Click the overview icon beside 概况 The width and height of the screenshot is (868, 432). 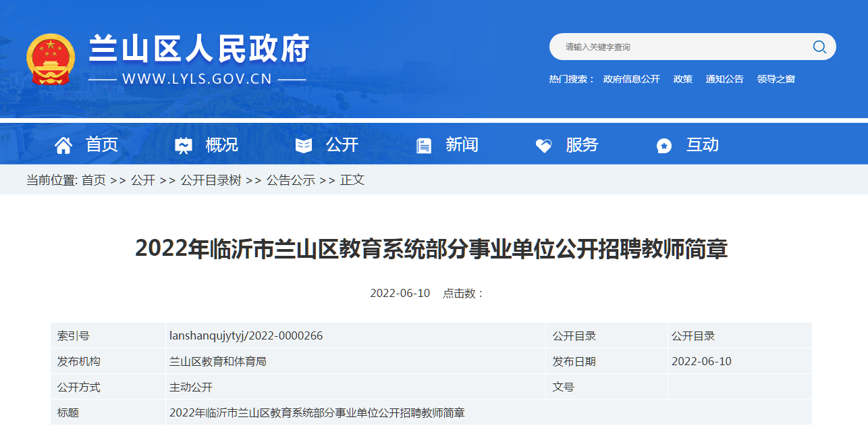pos(183,145)
